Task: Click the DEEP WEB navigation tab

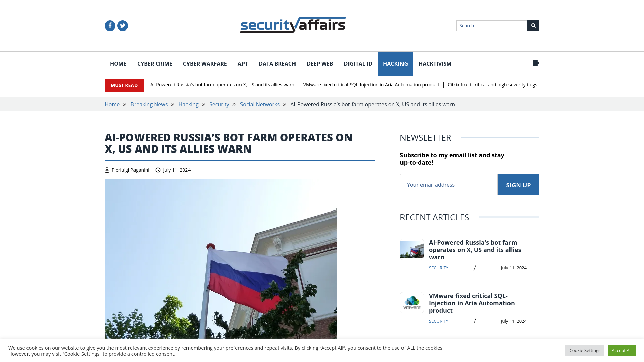Action: click(x=320, y=64)
